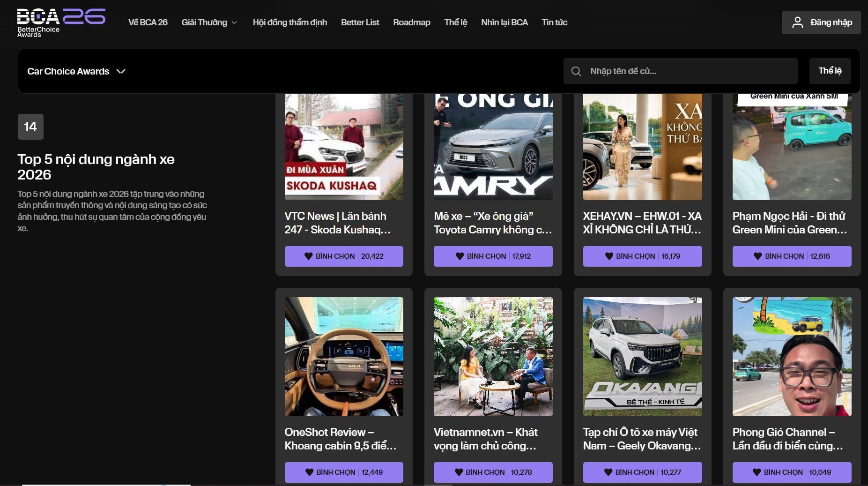
Task: Open title Tạp chí Ô tô xe máy Việt Nam
Action: [642, 439]
